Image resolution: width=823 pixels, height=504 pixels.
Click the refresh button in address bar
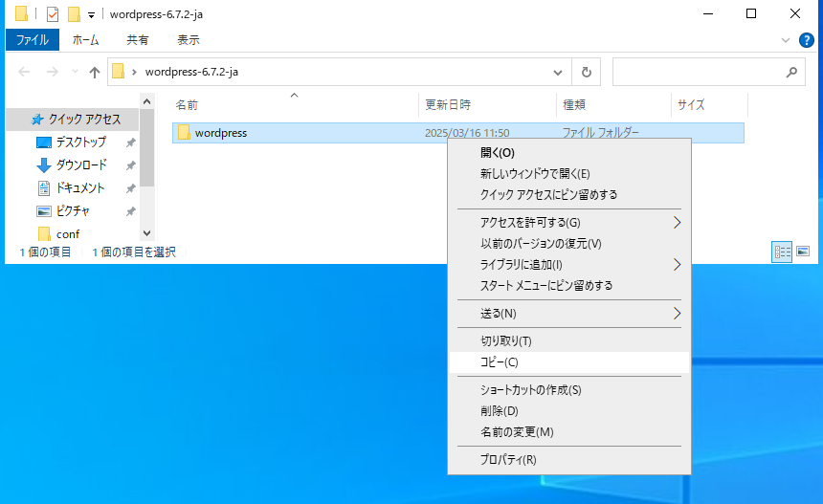click(586, 72)
